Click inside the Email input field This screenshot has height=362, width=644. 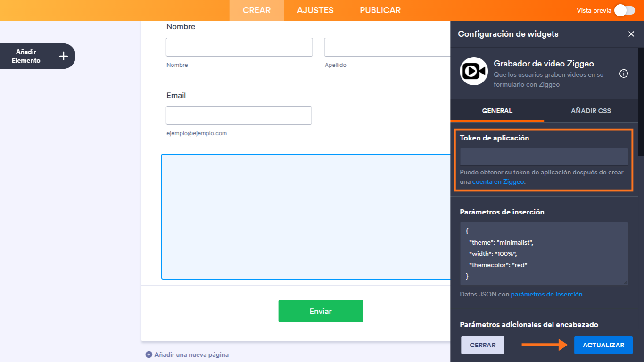tap(239, 115)
